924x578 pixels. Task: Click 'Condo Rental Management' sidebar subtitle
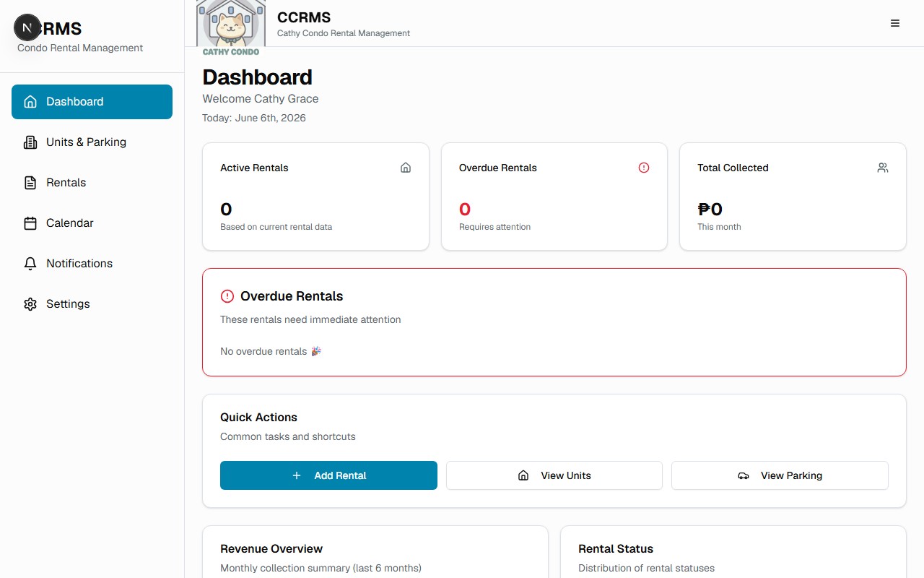tap(80, 48)
